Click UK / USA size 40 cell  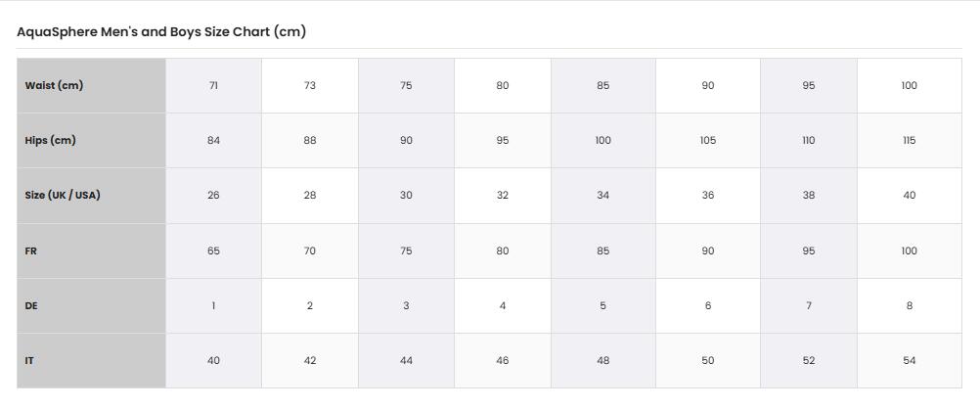[910, 196]
